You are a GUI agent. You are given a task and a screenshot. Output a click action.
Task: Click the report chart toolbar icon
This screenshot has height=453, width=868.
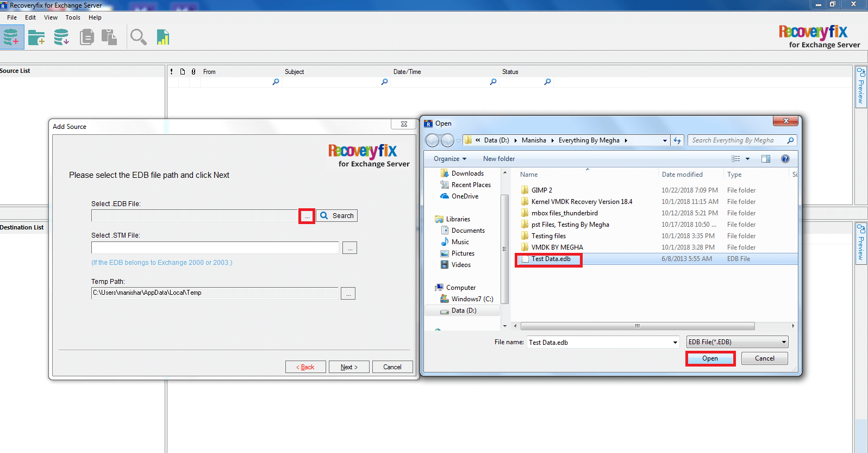pos(163,37)
